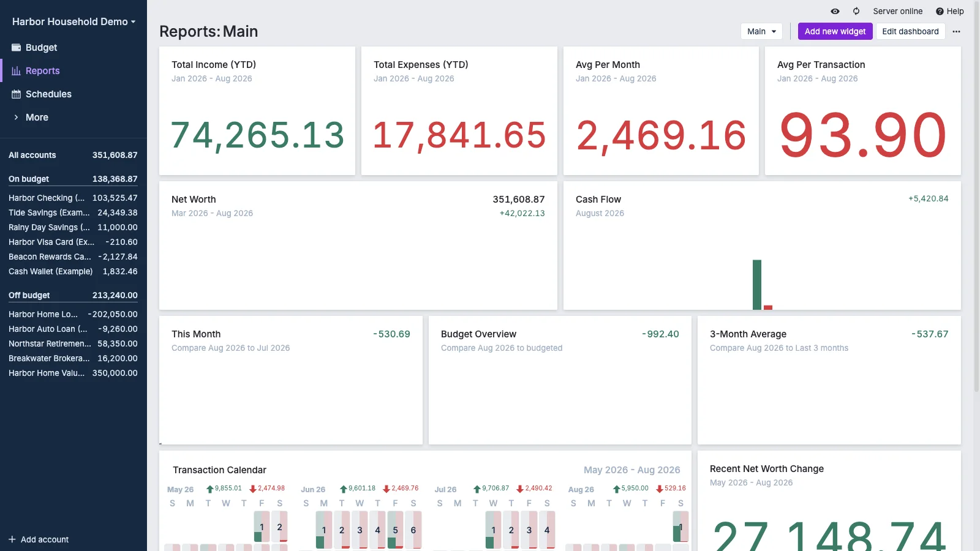This screenshot has width=980, height=551.
Task: Click the sync refresh icon
Action: (x=856, y=11)
